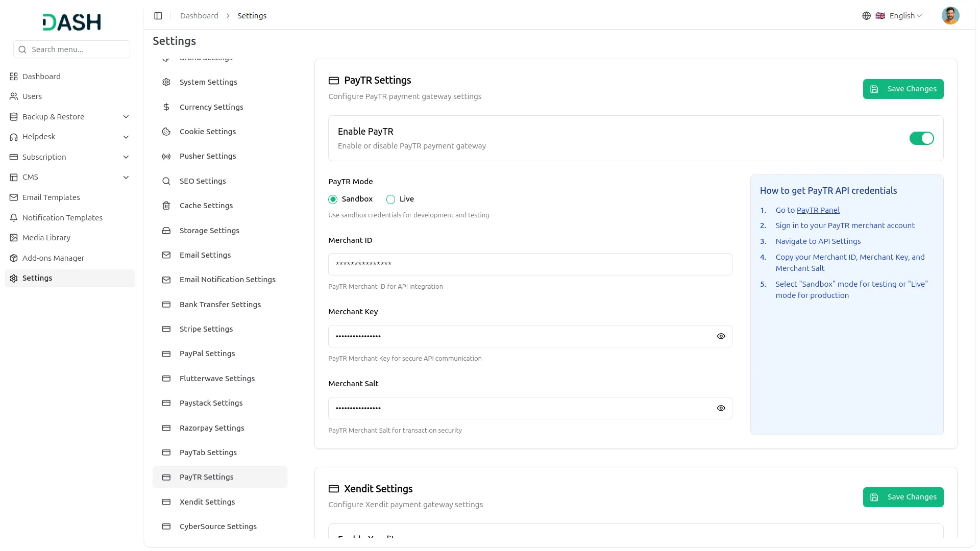980x551 pixels.
Task: Reveal the Merchant Salt with eye icon
Action: [721, 408]
